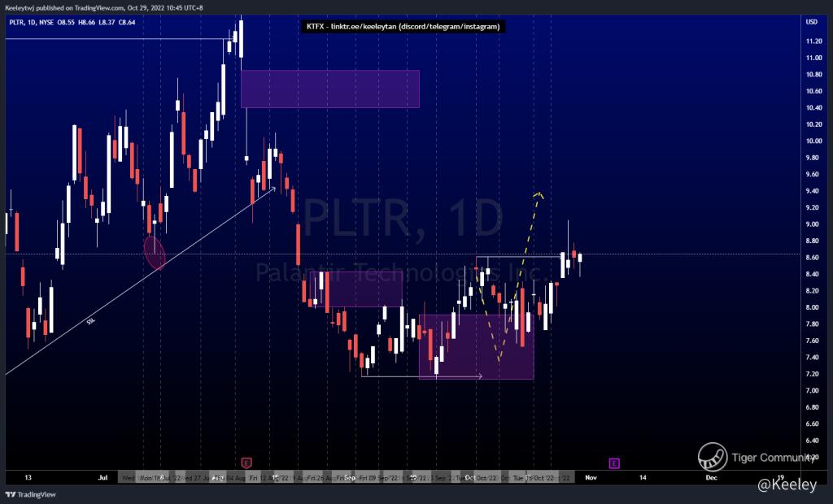Click the 8.80 price axis label
Image resolution: width=833 pixels, height=504 pixels.
click(813, 241)
